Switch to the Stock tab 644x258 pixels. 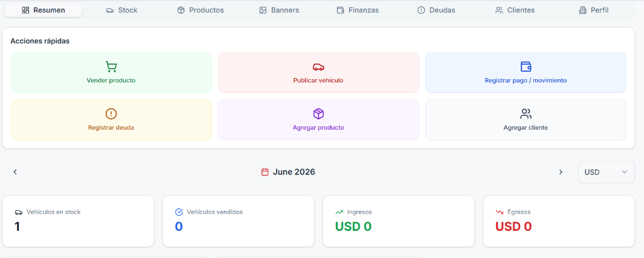[121, 10]
